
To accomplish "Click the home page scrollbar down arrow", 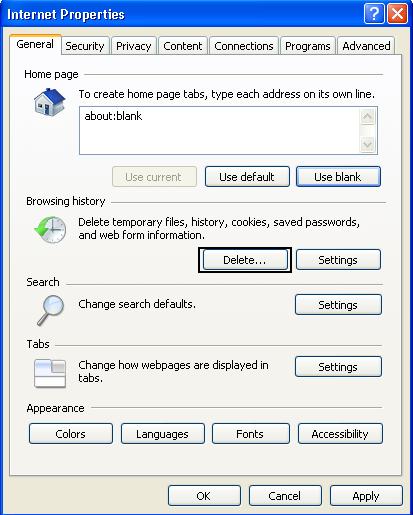I will (x=367, y=144).
